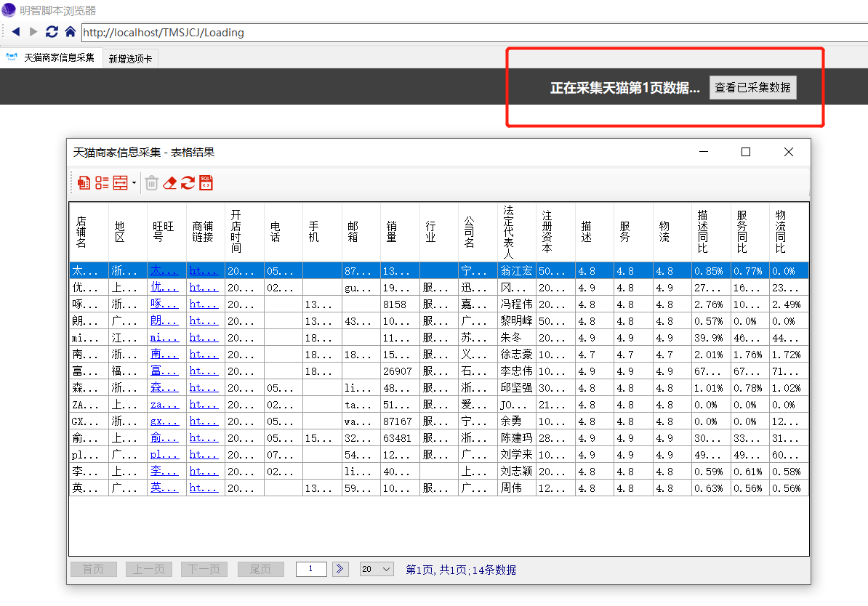The height and width of the screenshot is (606, 868).
Task: Click the status text 正在采集天猫第1页数据...
Action: coord(625,88)
